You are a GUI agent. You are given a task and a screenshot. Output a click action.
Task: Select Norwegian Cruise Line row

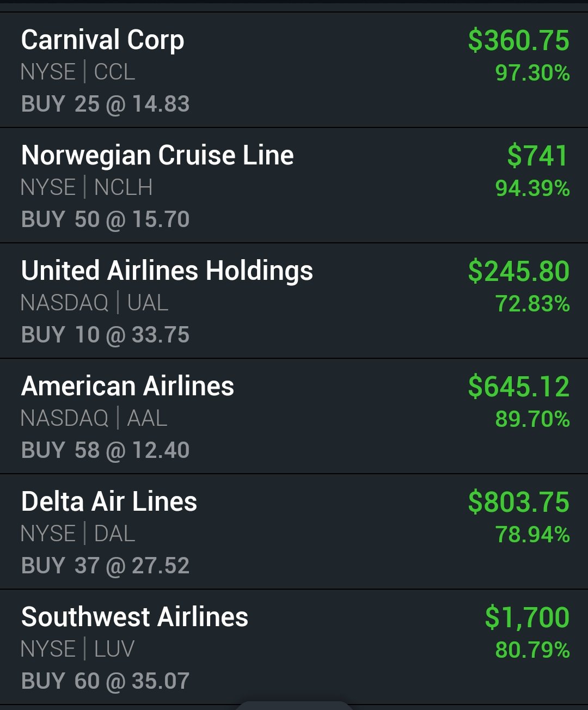click(294, 185)
